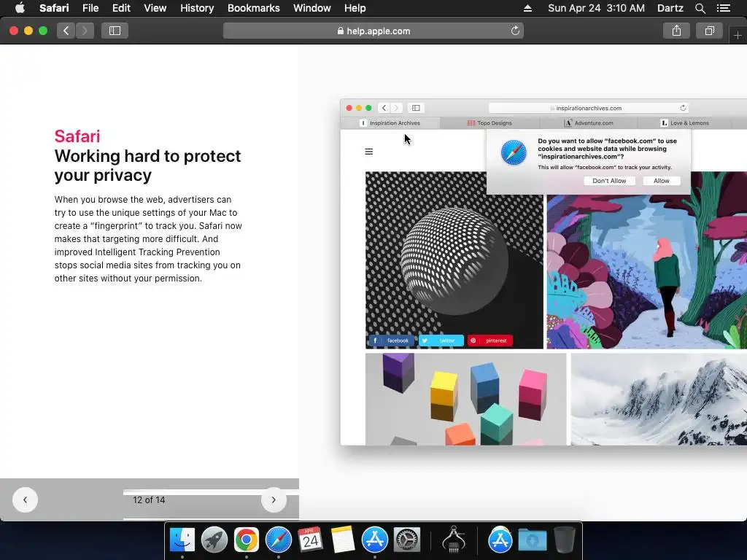Click the date and time in the menu bar
Screen dimensions: 747x560
coord(596,8)
